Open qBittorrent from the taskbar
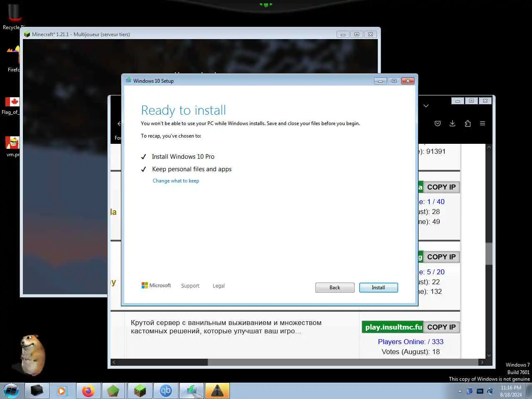532x399 pixels. [165, 391]
